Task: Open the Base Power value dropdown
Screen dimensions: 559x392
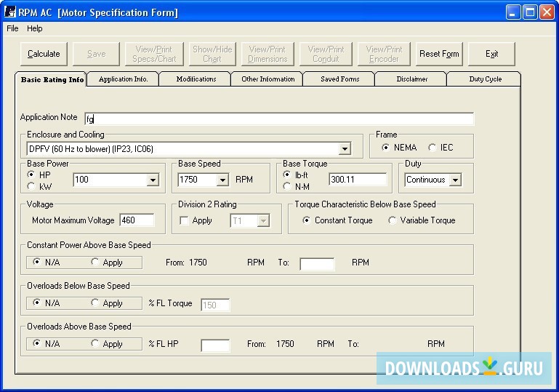Action: pyautogui.click(x=153, y=180)
